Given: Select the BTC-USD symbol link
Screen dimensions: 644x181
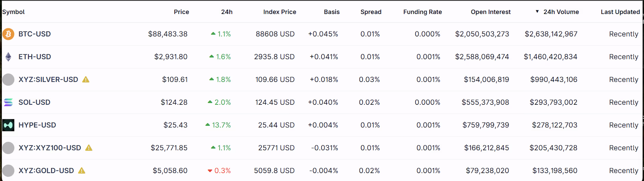Looking at the screenshot, I should click(x=35, y=34).
